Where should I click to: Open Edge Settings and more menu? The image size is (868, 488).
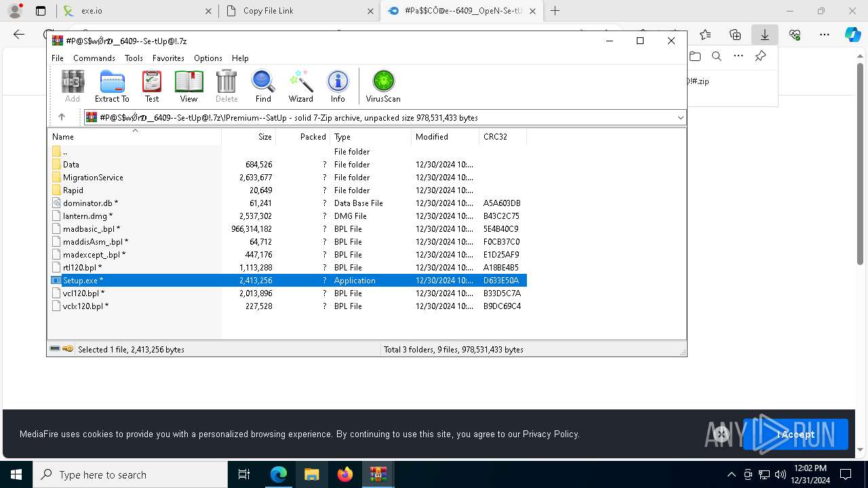pyautogui.click(x=825, y=35)
